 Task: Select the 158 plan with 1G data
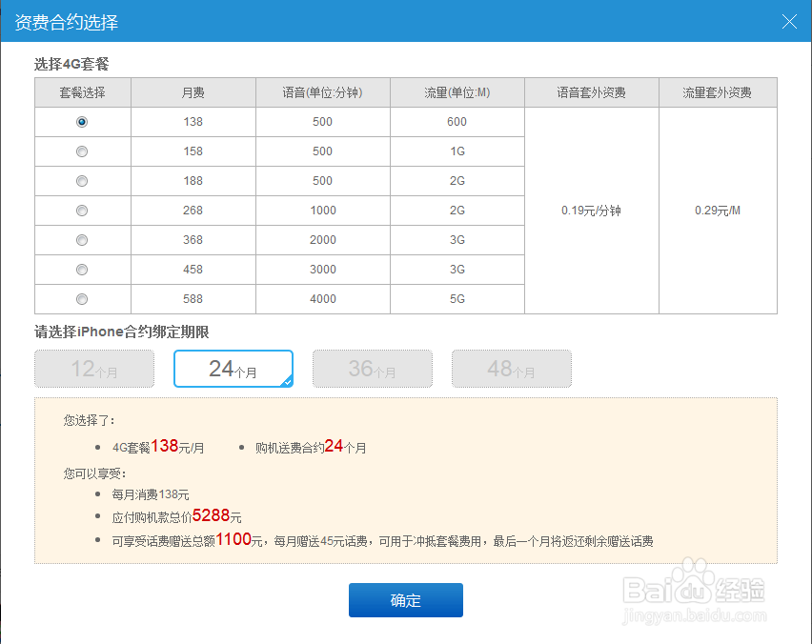coord(81,151)
